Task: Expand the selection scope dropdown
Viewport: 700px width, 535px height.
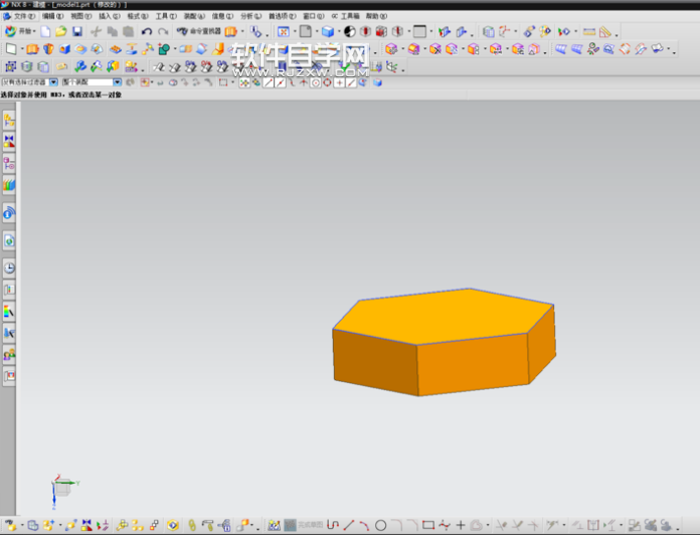Action: 117,82
